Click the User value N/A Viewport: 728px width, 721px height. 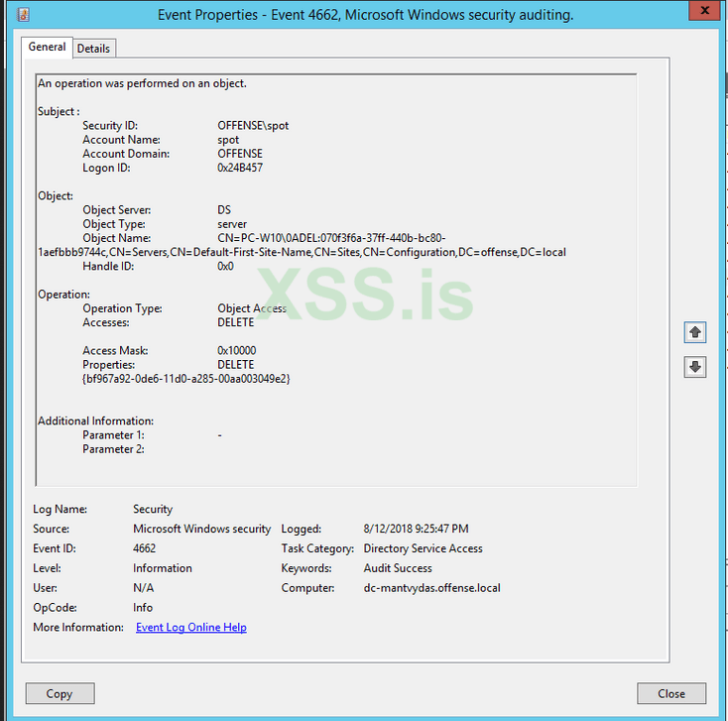tap(144, 588)
